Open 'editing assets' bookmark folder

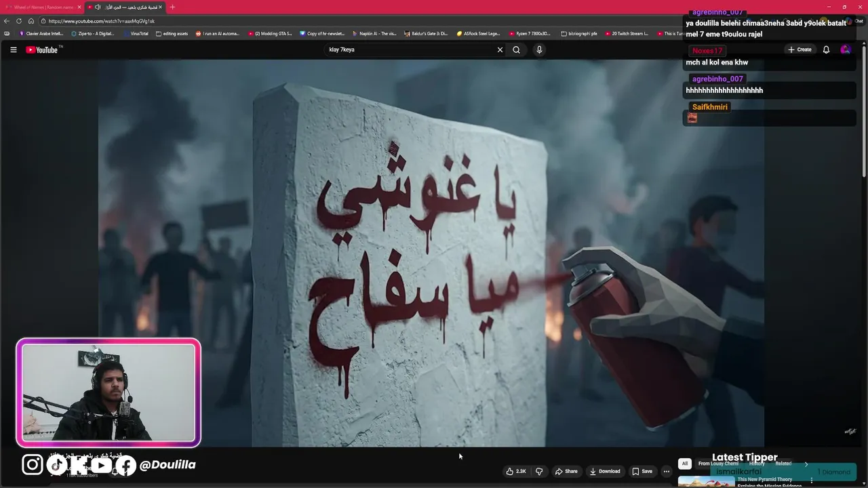point(172,33)
